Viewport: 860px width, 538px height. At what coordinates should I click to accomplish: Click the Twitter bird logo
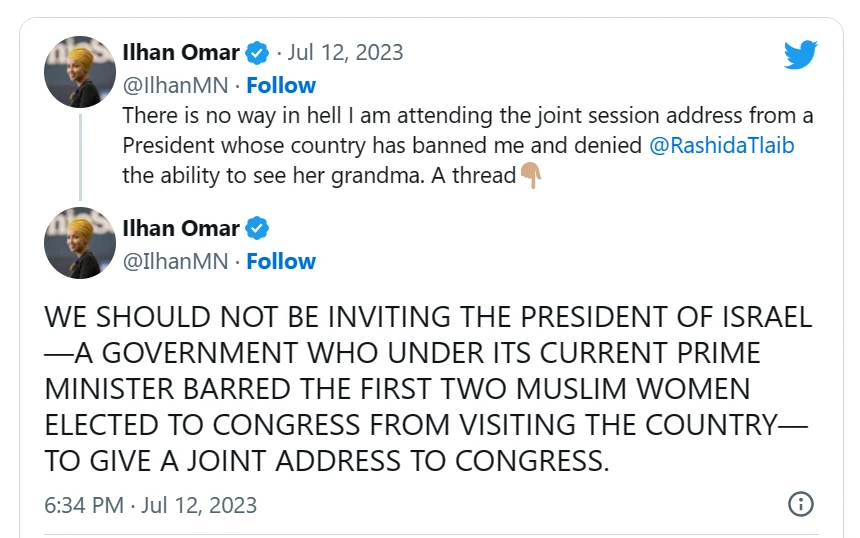click(x=800, y=54)
